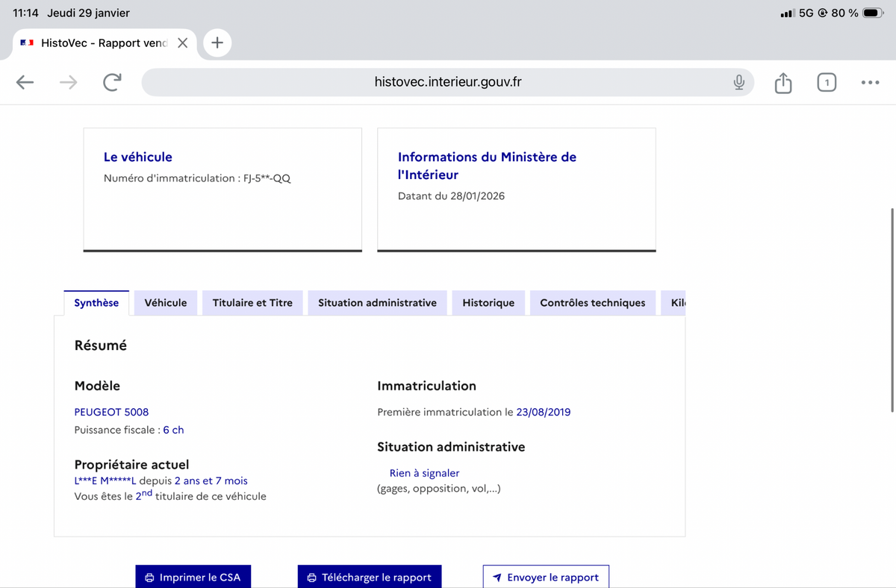Screen dimensions: 896x588
Task: Click Envoyer le rapport button
Action: [x=546, y=577]
